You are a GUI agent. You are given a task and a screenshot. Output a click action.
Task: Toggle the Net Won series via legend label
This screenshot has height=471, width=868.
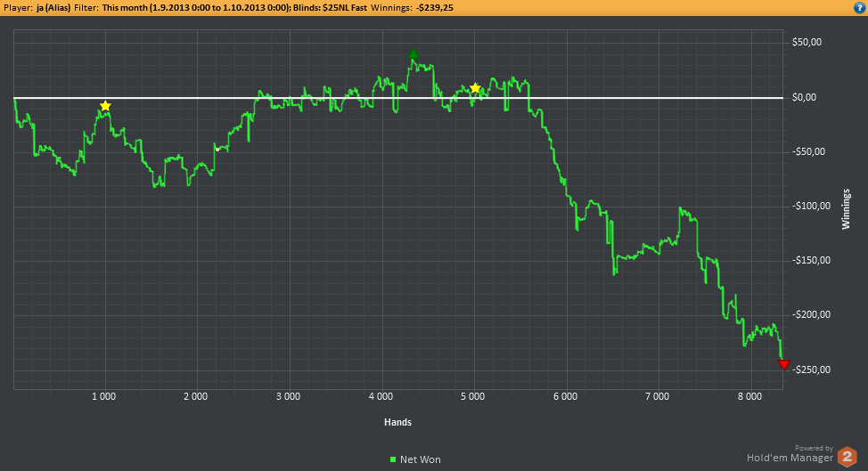coord(420,459)
